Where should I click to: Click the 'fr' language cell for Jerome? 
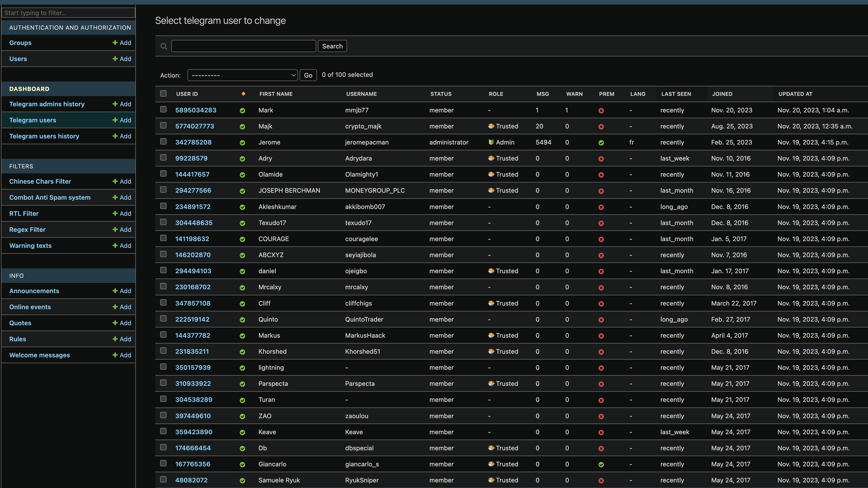point(631,142)
